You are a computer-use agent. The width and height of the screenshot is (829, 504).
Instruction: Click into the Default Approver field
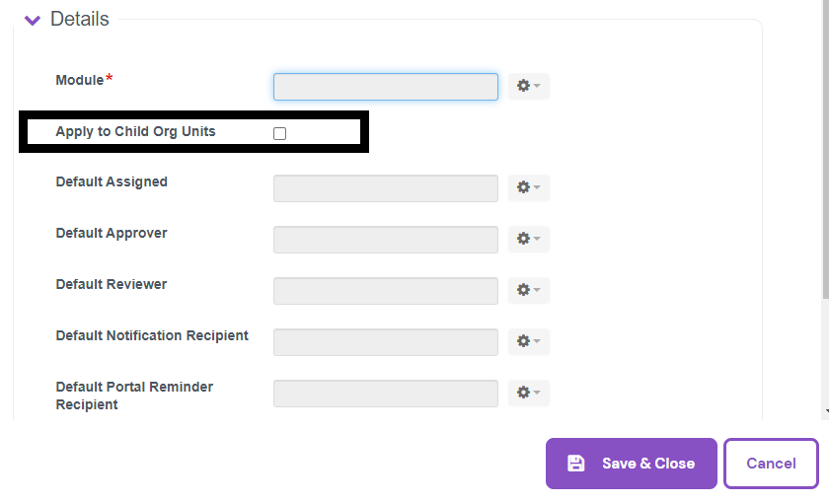385,239
